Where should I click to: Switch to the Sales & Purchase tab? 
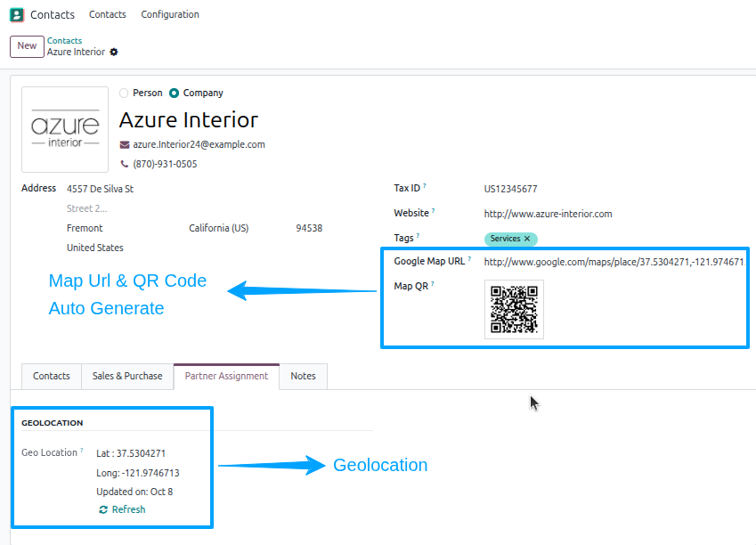pos(127,376)
